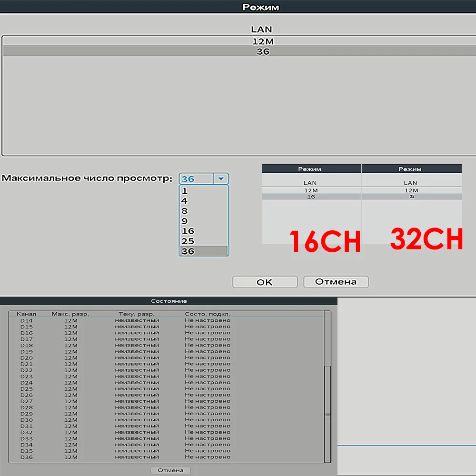The image size is (476, 476).
Task: Click the Состояние table vertical scrollbar
Action: 327,387
